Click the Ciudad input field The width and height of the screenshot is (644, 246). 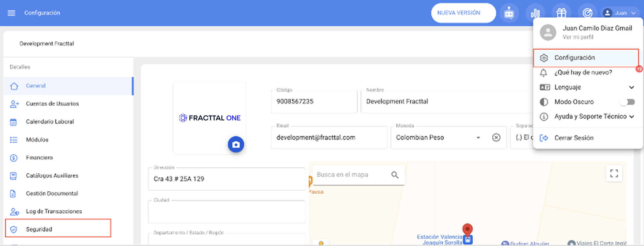[x=227, y=212]
